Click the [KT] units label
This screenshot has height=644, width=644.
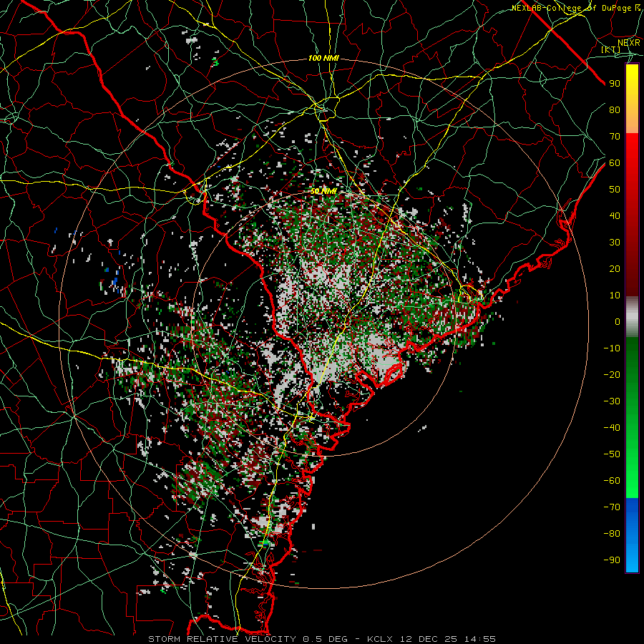[610, 49]
